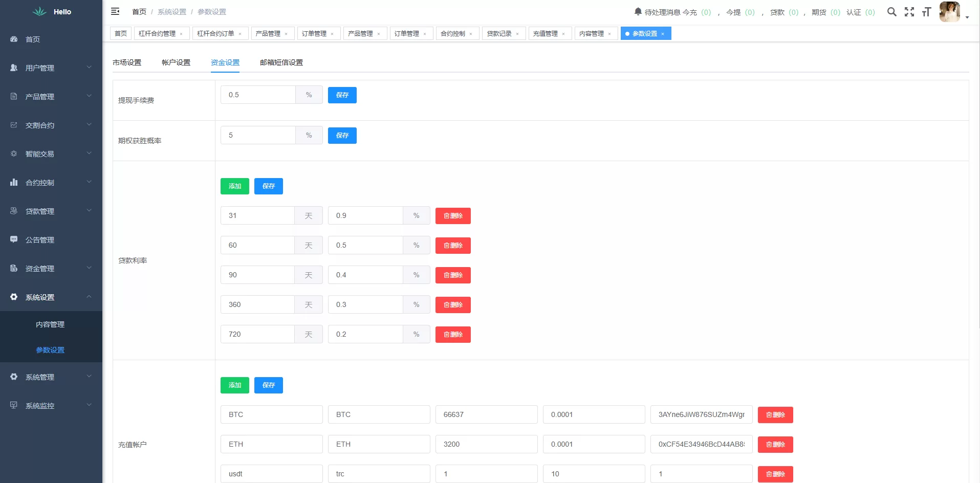Click the 0.9 percent rate field
This screenshot has width=980, height=483.
point(365,215)
